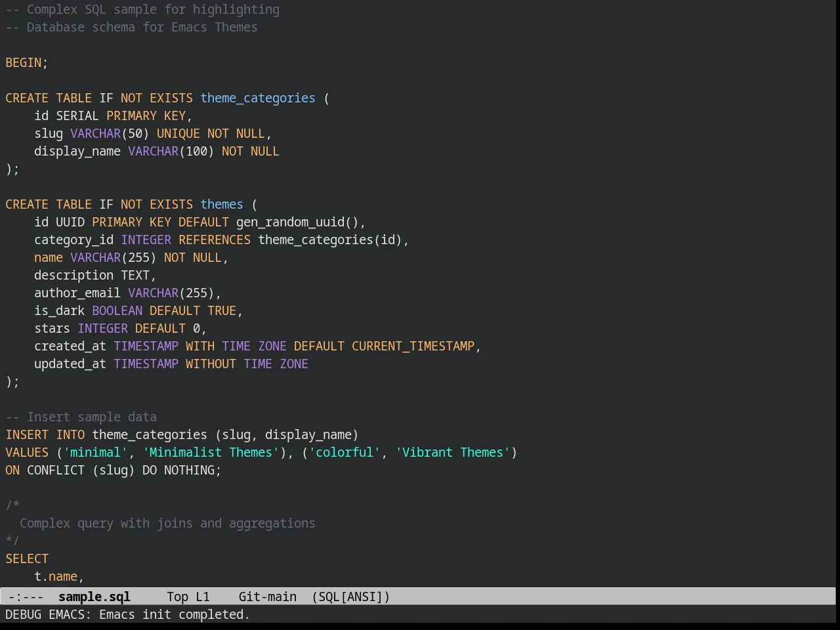
Task: Click TRUE default value on is_dark line
Action: pyautogui.click(x=222, y=310)
